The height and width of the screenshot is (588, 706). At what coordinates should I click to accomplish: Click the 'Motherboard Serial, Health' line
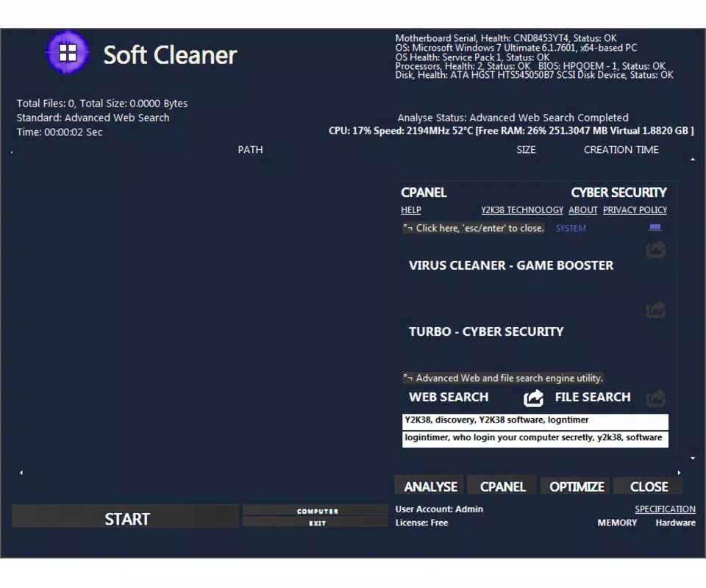[506, 38]
